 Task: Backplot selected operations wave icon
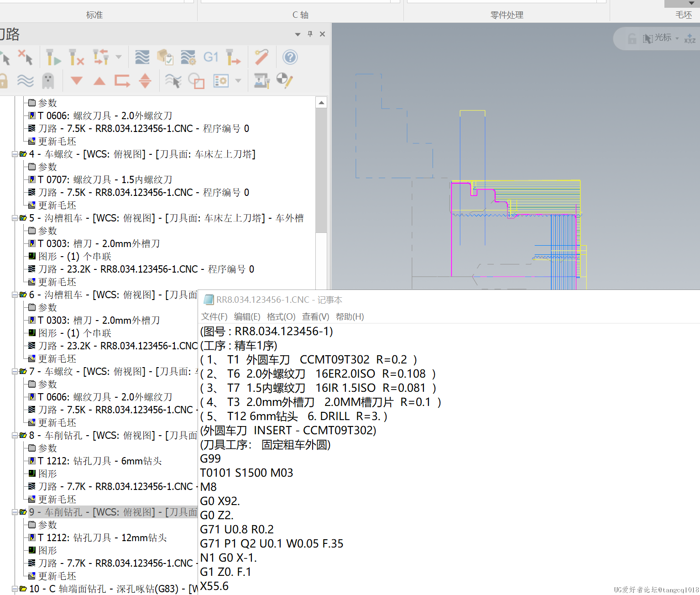click(x=142, y=57)
